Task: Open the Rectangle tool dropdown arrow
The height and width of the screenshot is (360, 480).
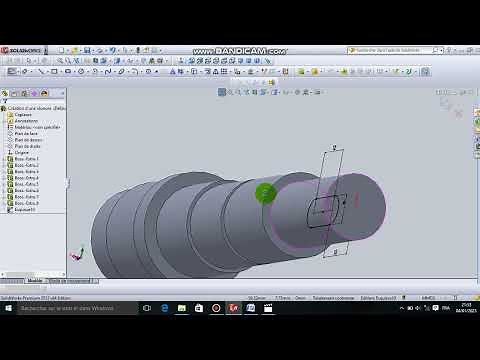Action: pos(60,72)
